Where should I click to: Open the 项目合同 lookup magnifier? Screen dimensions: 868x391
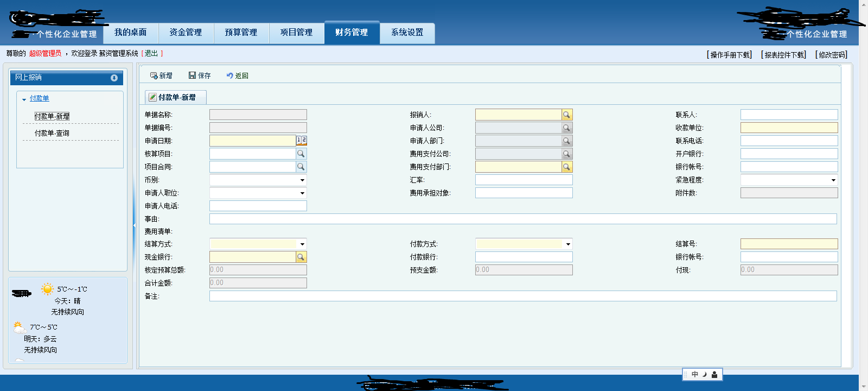point(301,167)
